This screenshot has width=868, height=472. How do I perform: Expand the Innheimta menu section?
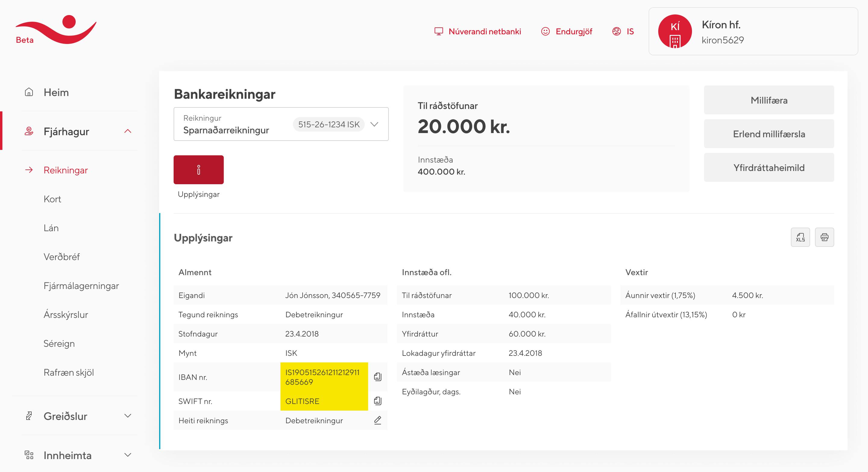pyautogui.click(x=128, y=455)
